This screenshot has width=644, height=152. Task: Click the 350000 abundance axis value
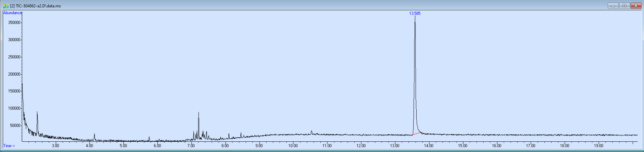[x=14, y=23]
